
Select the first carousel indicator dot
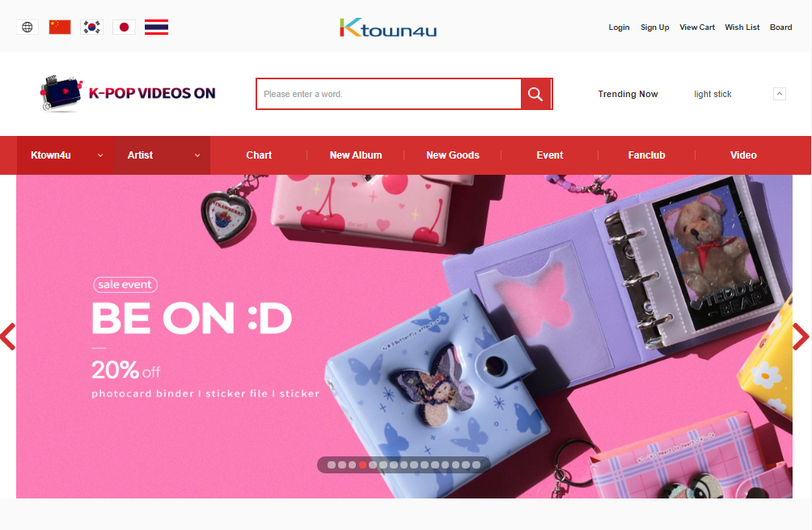332,464
